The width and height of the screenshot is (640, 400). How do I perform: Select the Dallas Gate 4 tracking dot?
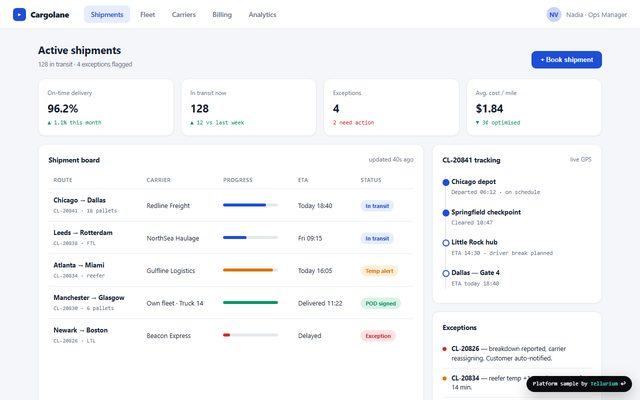click(x=446, y=273)
